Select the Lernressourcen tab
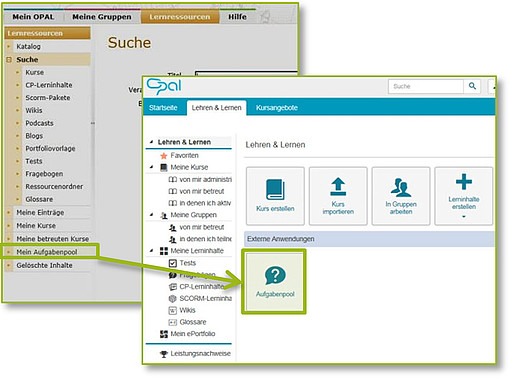The height and width of the screenshot is (378, 509). click(x=180, y=17)
